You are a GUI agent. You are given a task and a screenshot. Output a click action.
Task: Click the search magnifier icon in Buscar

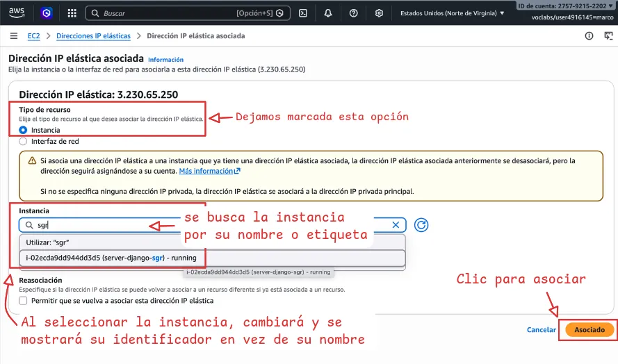(x=95, y=13)
